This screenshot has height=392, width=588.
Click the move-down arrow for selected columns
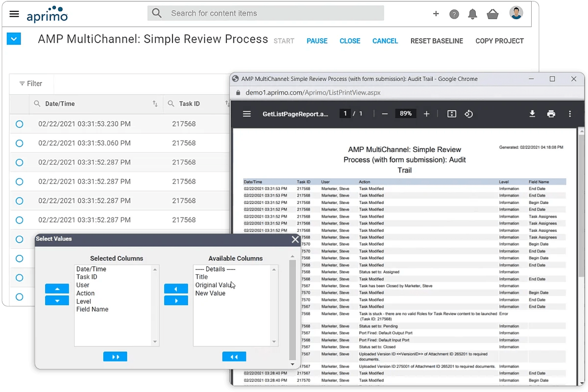pyautogui.click(x=57, y=300)
